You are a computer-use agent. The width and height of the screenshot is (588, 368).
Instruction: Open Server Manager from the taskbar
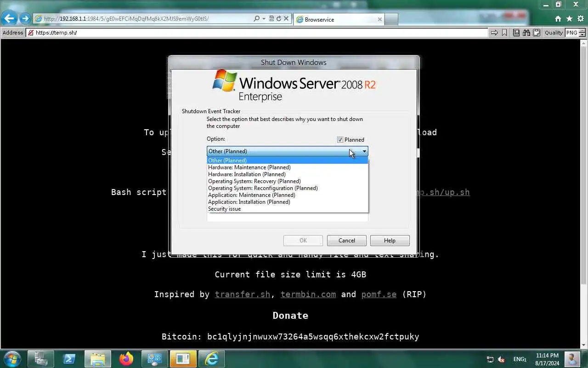pyautogui.click(x=41, y=359)
